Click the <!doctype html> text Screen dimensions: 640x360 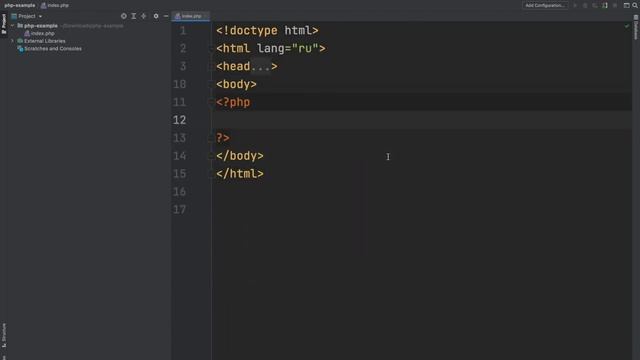[x=267, y=31]
